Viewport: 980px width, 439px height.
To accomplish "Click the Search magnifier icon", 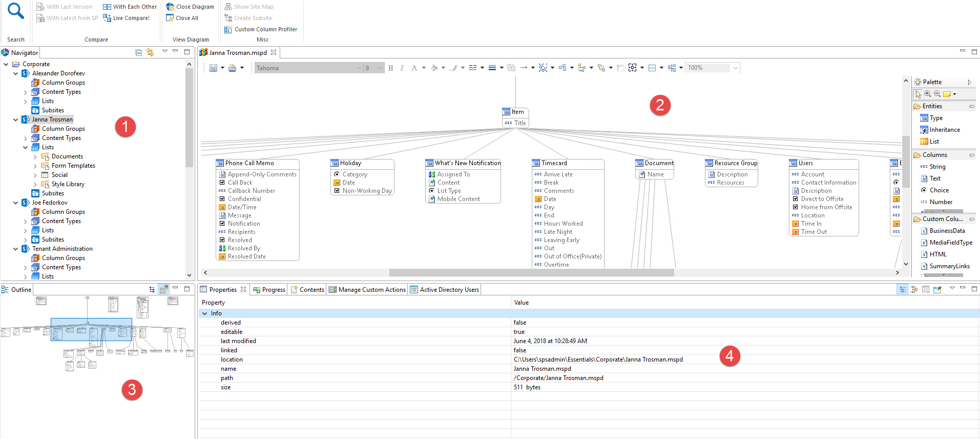I will [x=16, y=11].
